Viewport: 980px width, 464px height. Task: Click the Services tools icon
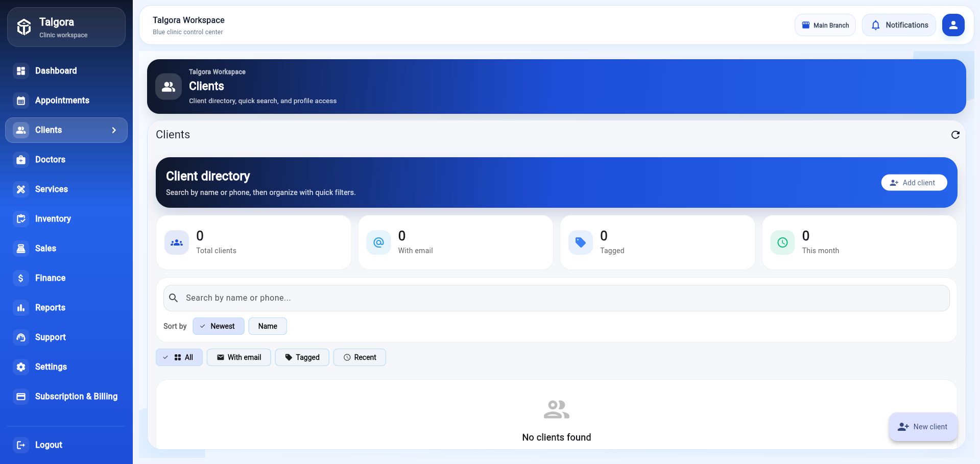point(21,189)
